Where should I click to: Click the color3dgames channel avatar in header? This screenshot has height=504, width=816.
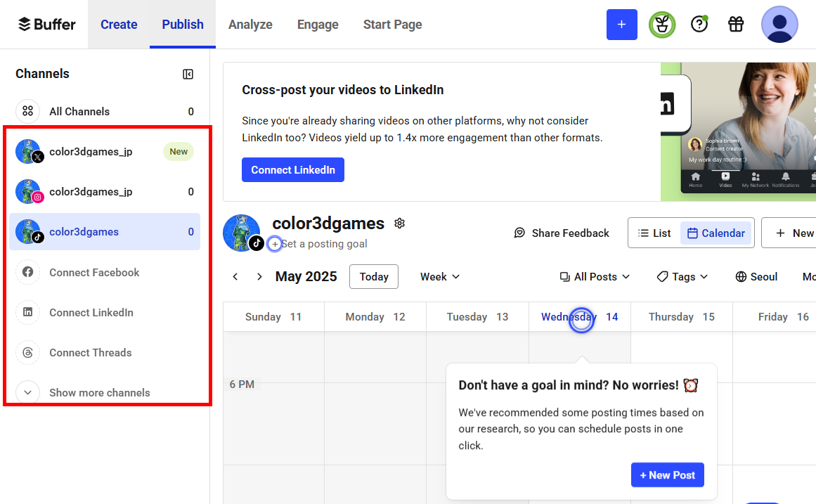tap(242, 233)
